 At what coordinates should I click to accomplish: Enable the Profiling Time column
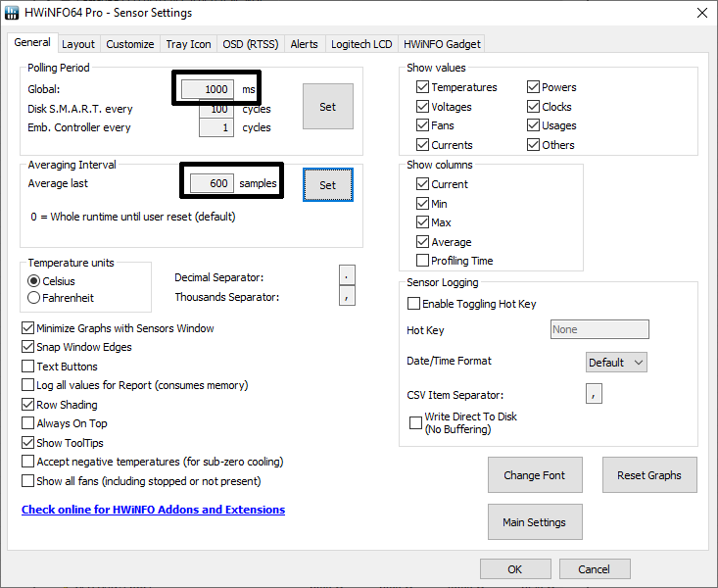pos(455,261)
